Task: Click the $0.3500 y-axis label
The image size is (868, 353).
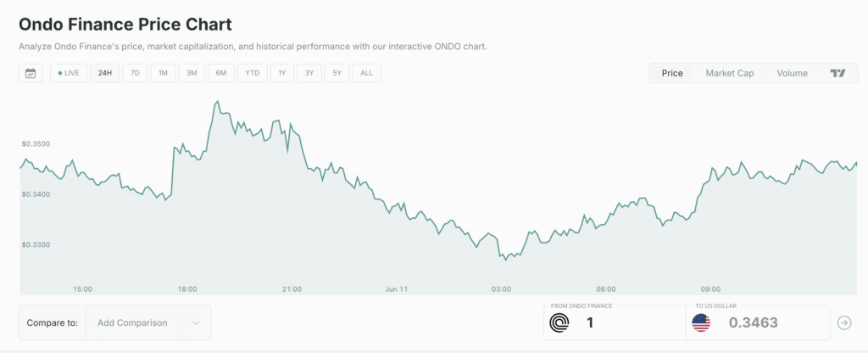Action: pyautogui.click(x=36, y=144)
